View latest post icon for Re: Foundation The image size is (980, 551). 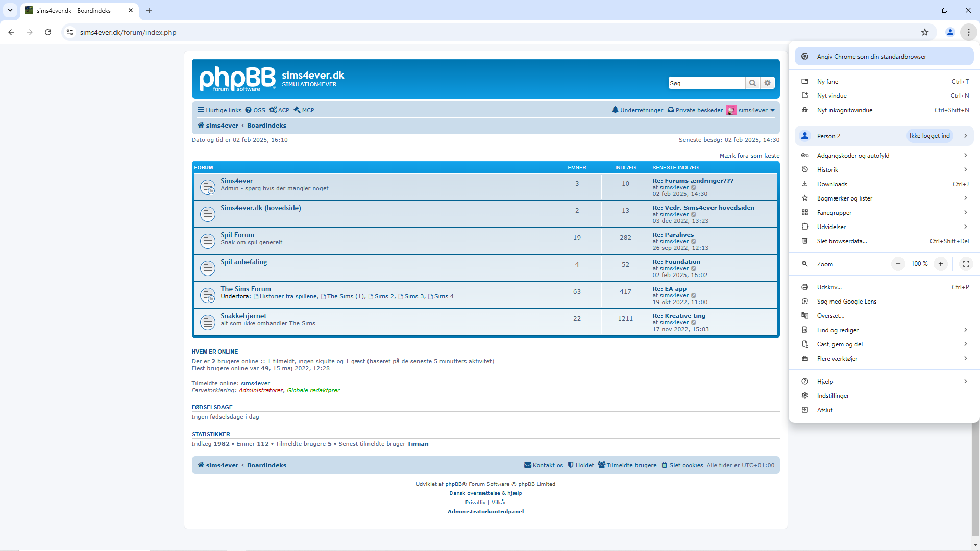pyautogui.click(x=694, y=269)
